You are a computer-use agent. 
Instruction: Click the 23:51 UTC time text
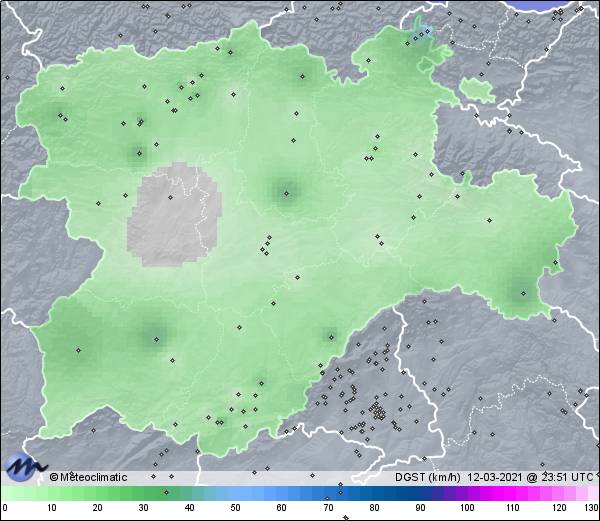click(565, 477)
